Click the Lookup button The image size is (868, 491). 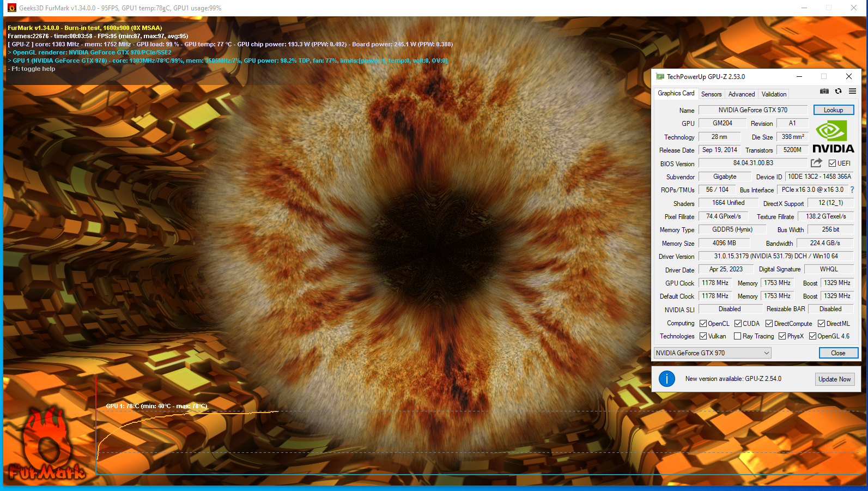coord(833,110)
